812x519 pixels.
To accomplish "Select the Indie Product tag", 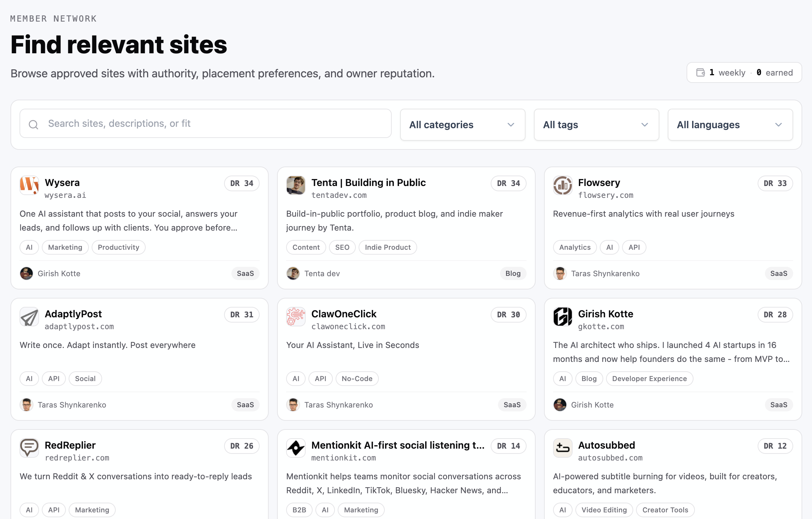I will [388, 247].
